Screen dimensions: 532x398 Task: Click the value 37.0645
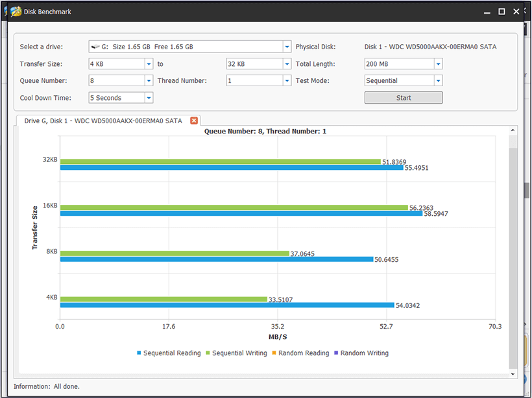(302, 253)
